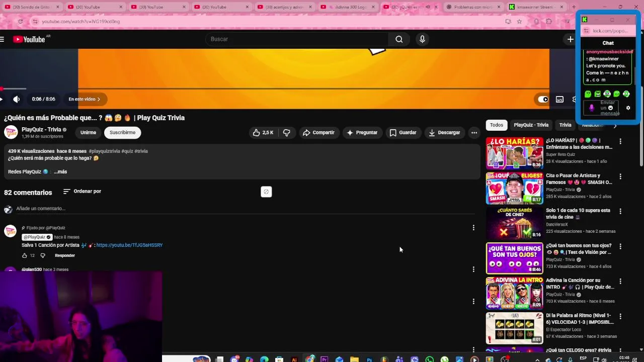Save the video with Guardar
The height and width of the screenshot is (362, 644).
[x=403, y=133]
